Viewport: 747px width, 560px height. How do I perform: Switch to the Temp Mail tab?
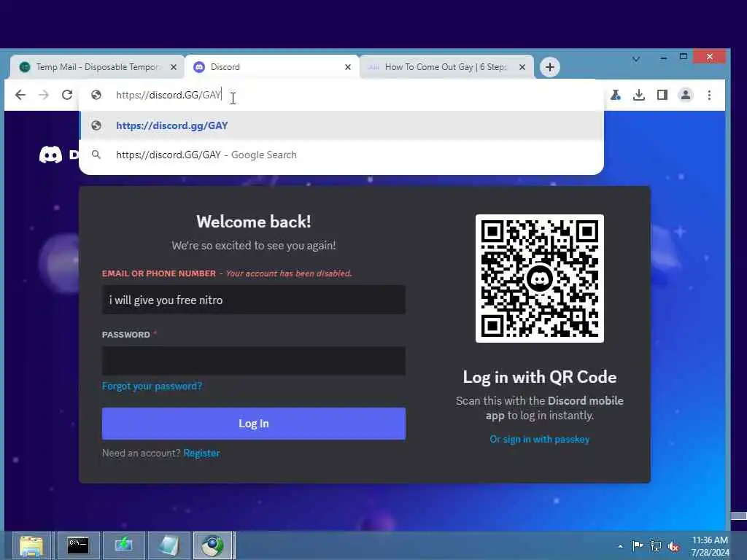tap(97, 67)
